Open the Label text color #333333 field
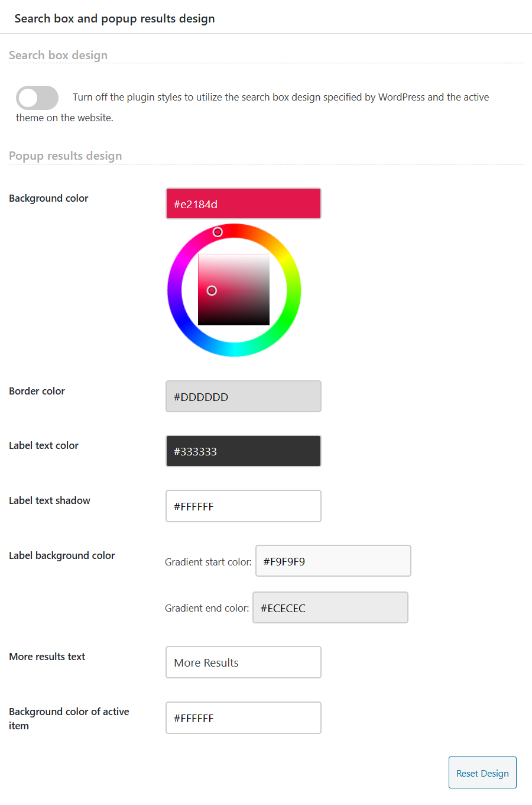This screenshot has height=805, width=532. coord(243,451)
